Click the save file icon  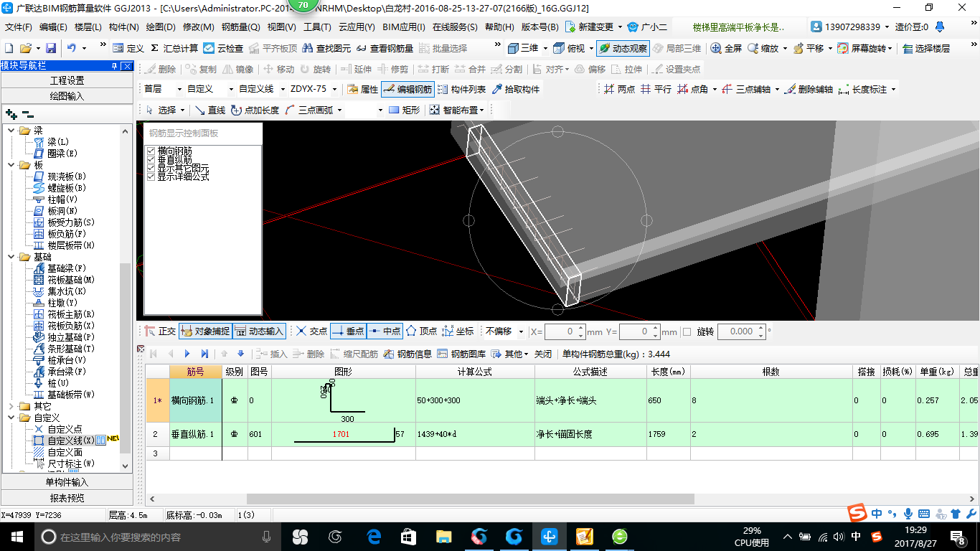(51, 48)
